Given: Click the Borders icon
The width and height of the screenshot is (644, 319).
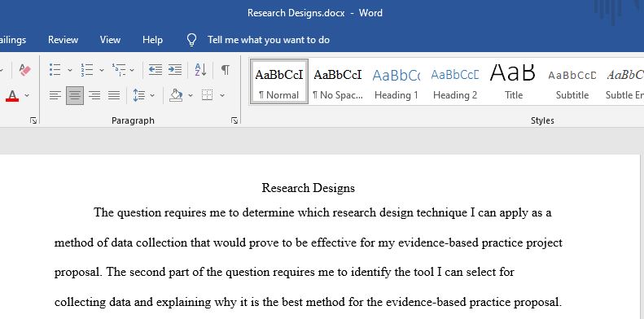Looking at the screenshot, I should [x=208, y=95].
